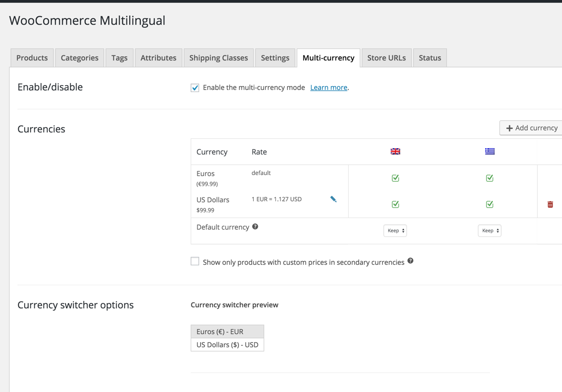Viewport: 562px width, 392px height.
Task: Click the Currency switcher preview heading
Action: [234, 305]
